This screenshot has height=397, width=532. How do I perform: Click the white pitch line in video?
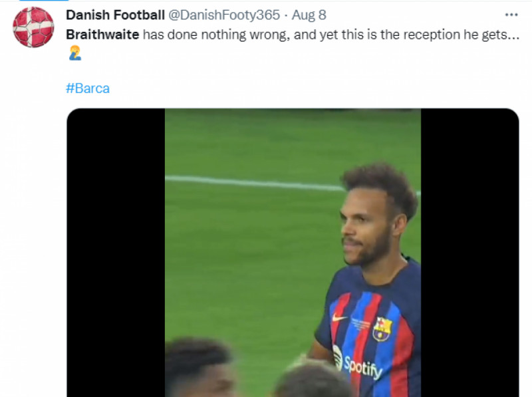(x=253, y=183)
